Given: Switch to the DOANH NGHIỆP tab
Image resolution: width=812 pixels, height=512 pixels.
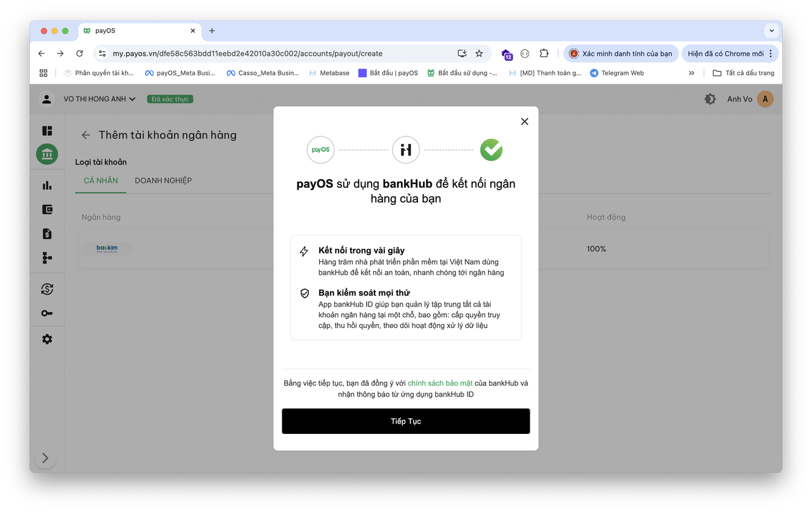Looking at the screenshot, I should (x=163, y=181).
